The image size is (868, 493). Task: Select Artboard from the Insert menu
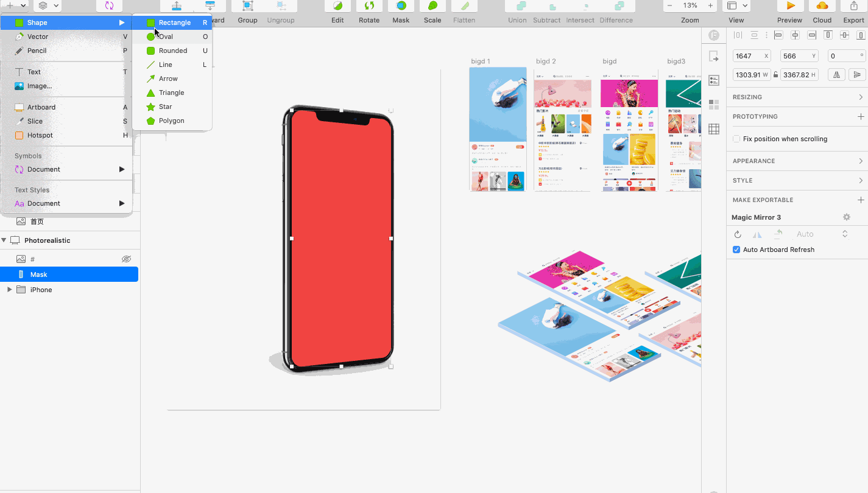(x=41, y=107)
